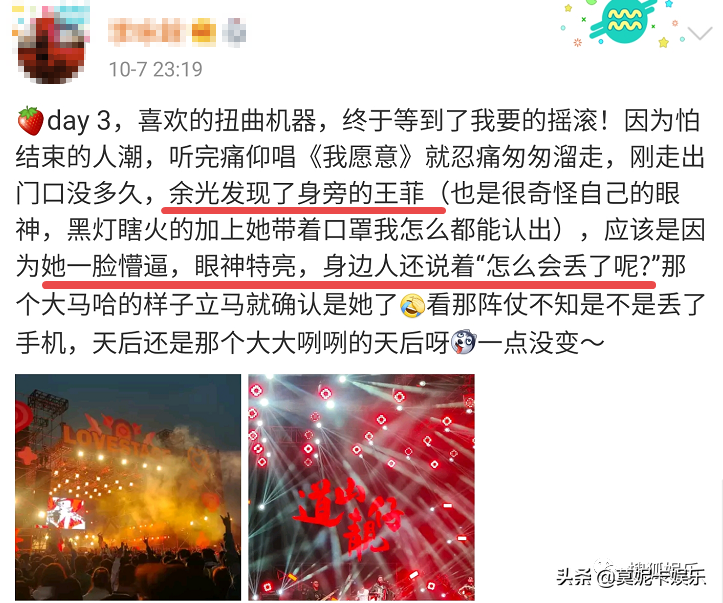The height and width of the screenshot is (603, 723).
Task: Click the screen display inside first concert photo
Action: [x=66, y=512]
